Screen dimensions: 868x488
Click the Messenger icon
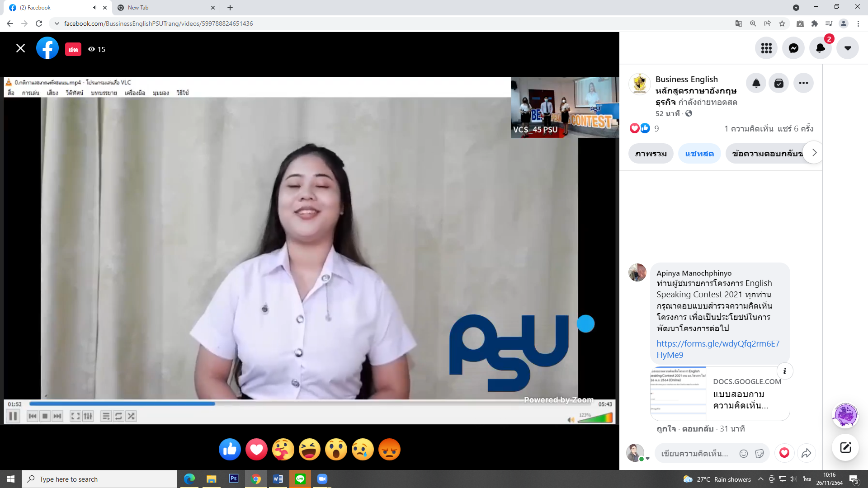tap(793, 48)
